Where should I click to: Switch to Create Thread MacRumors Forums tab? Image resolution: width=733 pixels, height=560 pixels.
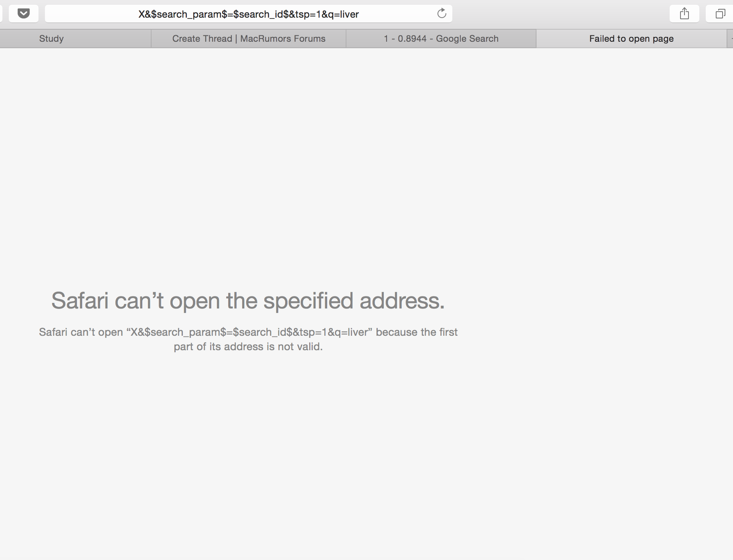249,39
